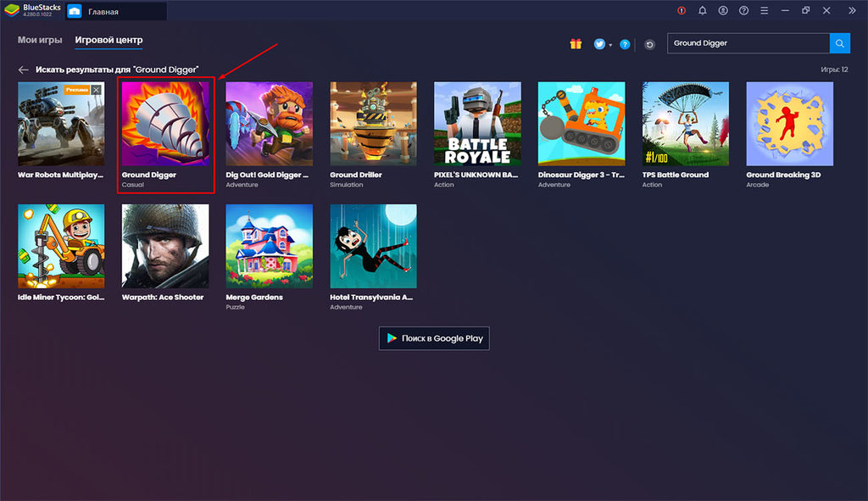Restore down the BlueStacks window
Image resolution: width=868 pixels, height=501 pixels.
tap(805, 10)
